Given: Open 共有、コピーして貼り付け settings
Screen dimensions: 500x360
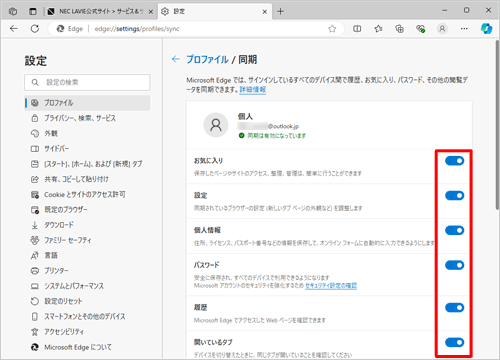Looking at the screenshot, I should 87,179.
